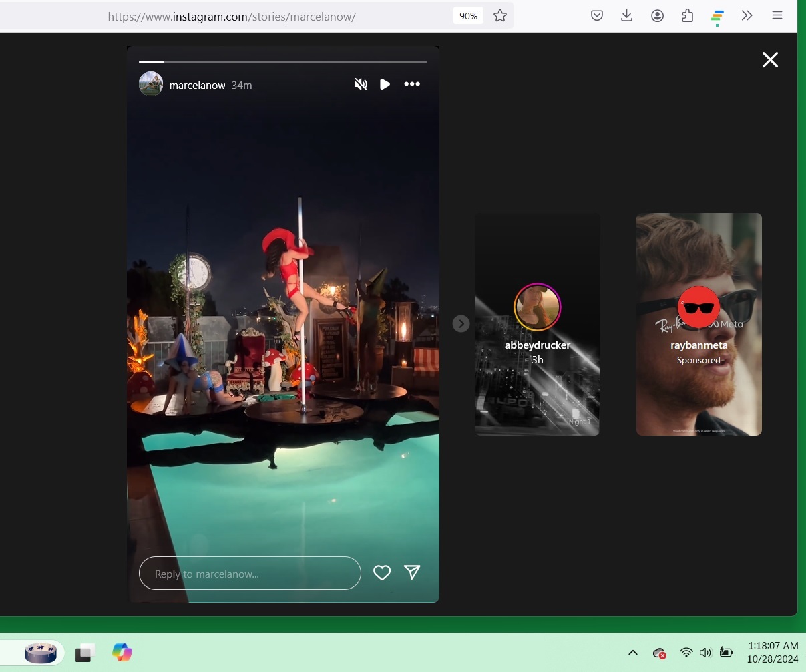806x672 pixels.
Task: Bookmark this page with star icon
Action: [500, 16]
